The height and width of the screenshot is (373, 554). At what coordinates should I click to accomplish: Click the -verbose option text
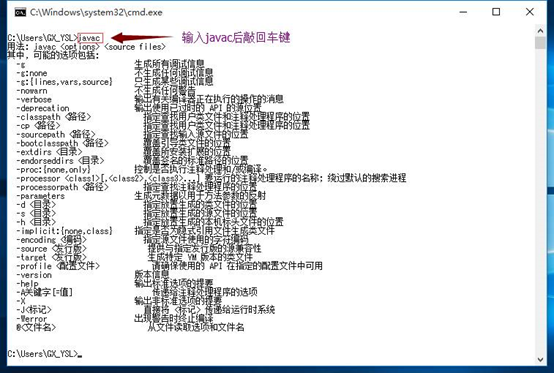[34, 100]
